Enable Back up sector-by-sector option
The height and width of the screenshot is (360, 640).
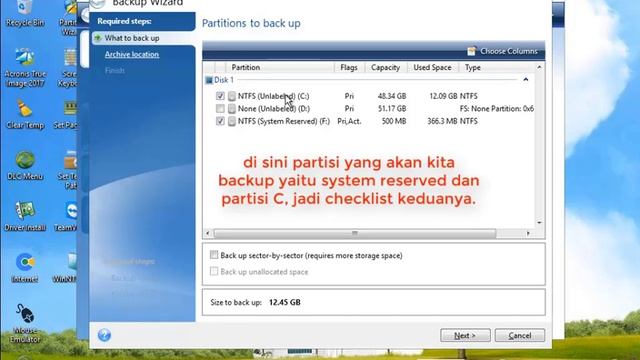point(214,255)
